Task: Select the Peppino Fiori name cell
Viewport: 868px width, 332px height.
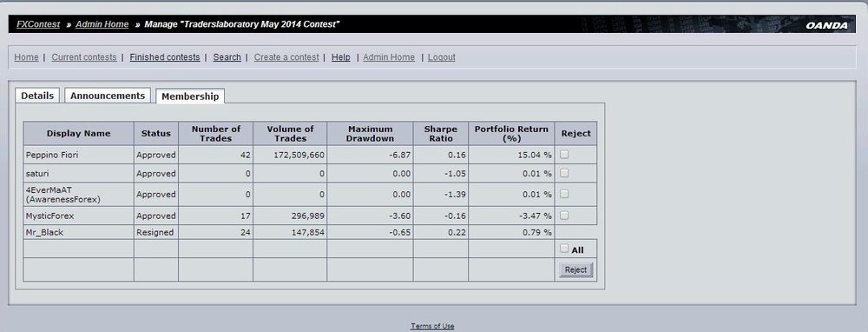Action: 79,156
